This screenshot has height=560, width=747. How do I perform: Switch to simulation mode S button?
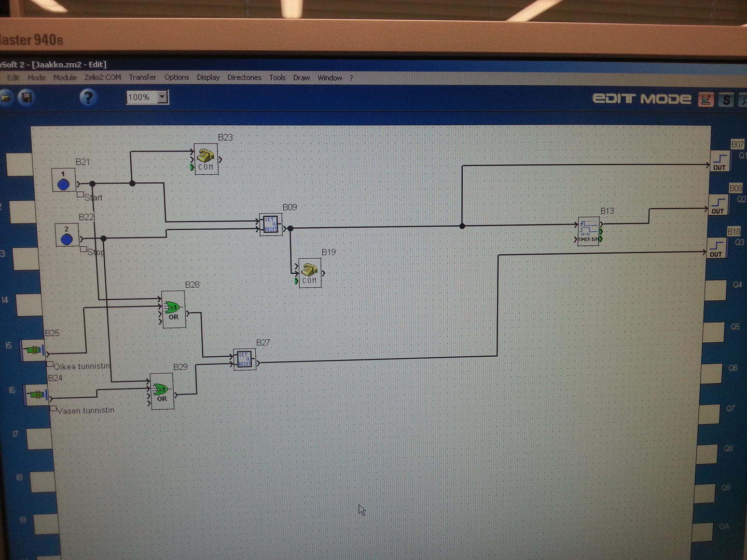coord(726,100)
